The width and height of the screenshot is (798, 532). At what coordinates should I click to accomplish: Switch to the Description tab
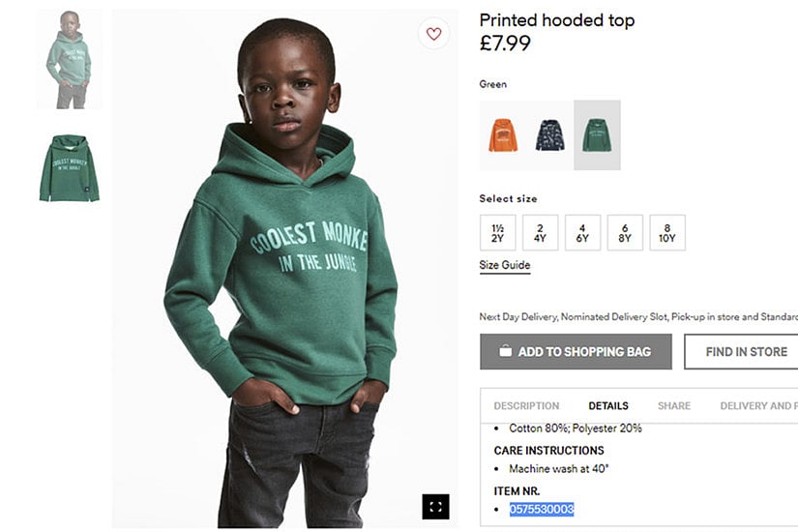(526, 406)
